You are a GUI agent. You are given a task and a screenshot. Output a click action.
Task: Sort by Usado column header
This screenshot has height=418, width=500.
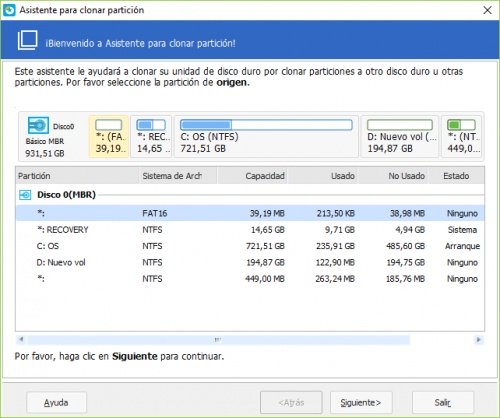coord(323,176)
